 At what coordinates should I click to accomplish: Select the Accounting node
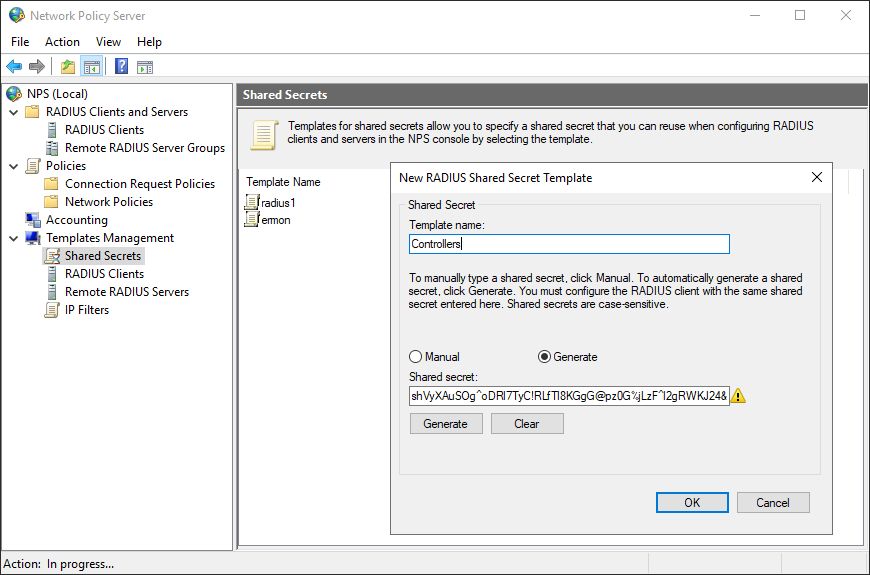pyautogui.click(x=77, y=220)
